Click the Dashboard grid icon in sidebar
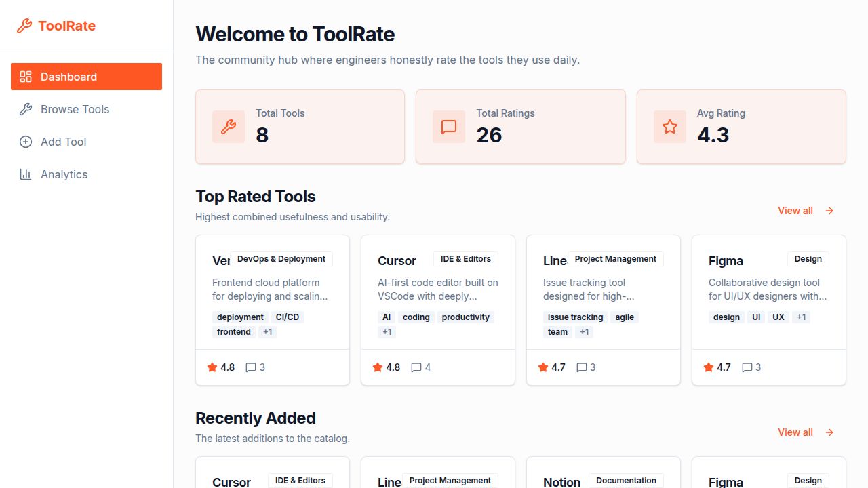This screenshot has width=868, height=488. 26,77
